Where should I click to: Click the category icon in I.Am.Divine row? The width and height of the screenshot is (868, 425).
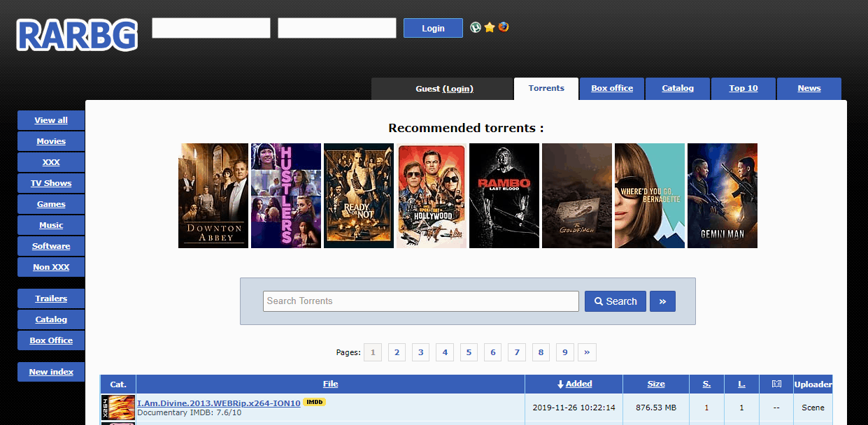(x=118, y=408)
